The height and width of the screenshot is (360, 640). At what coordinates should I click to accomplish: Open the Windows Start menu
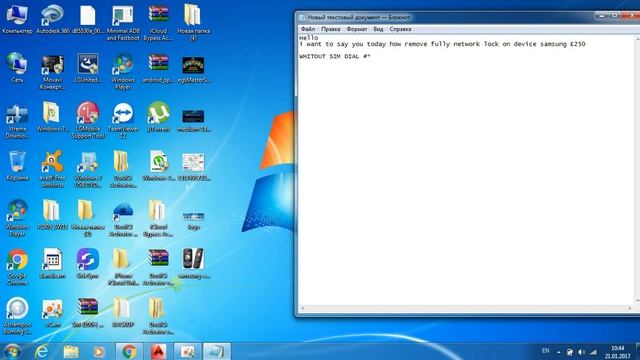point(12,351)
